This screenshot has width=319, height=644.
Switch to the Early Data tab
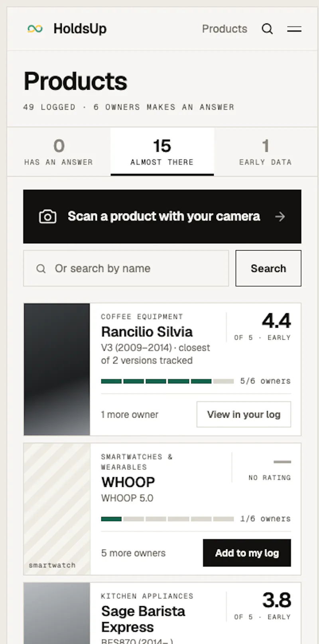(x=266, y=152)
